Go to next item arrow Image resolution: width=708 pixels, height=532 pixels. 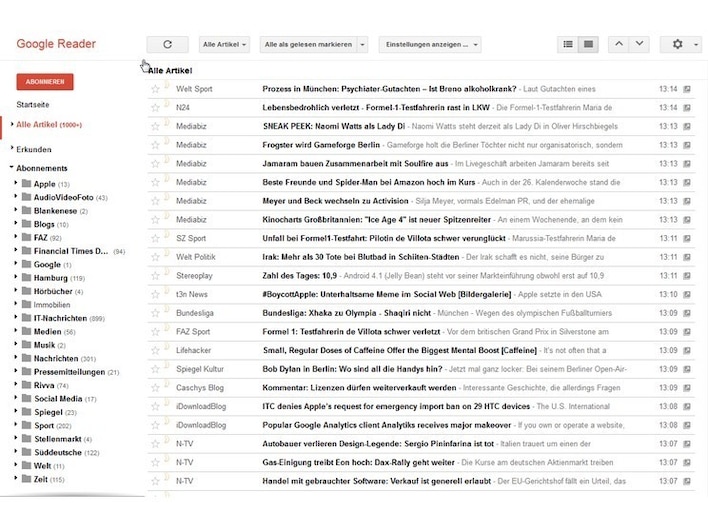pos(639,44)
